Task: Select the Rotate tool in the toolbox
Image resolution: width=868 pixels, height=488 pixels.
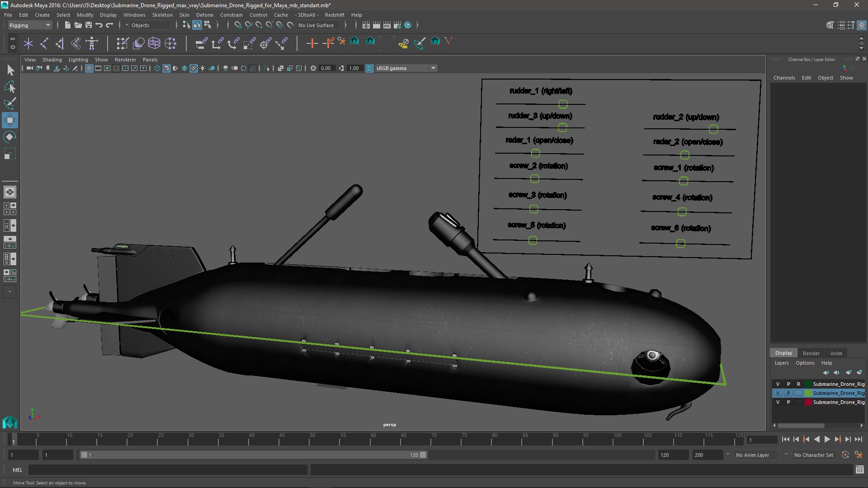Action: 9,136
